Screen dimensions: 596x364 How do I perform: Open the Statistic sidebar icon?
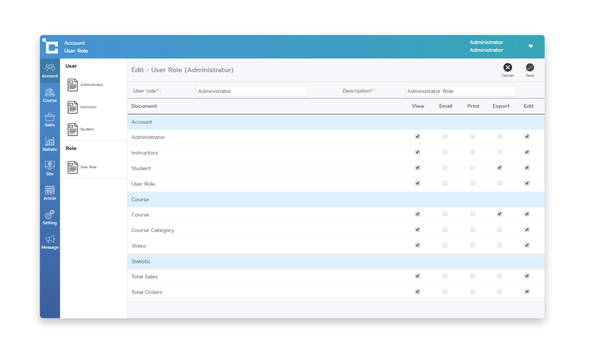click(50, 144)
